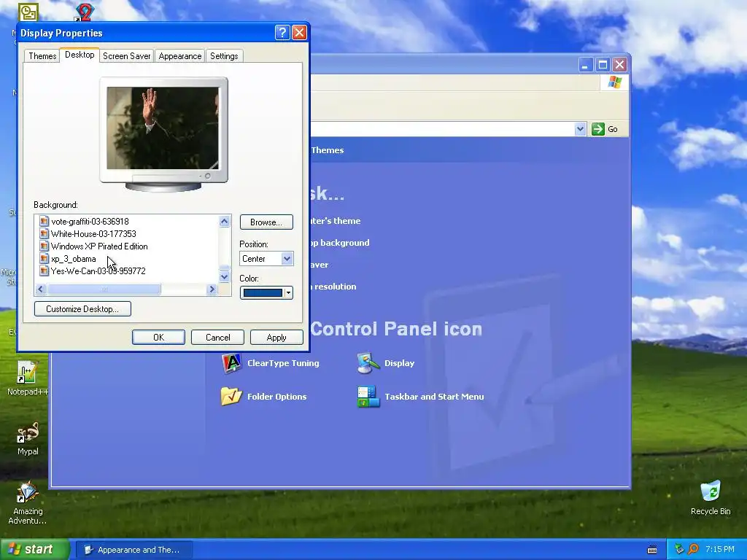Click the horizontal scrollbar thumb in background list

tap(104, 289)
